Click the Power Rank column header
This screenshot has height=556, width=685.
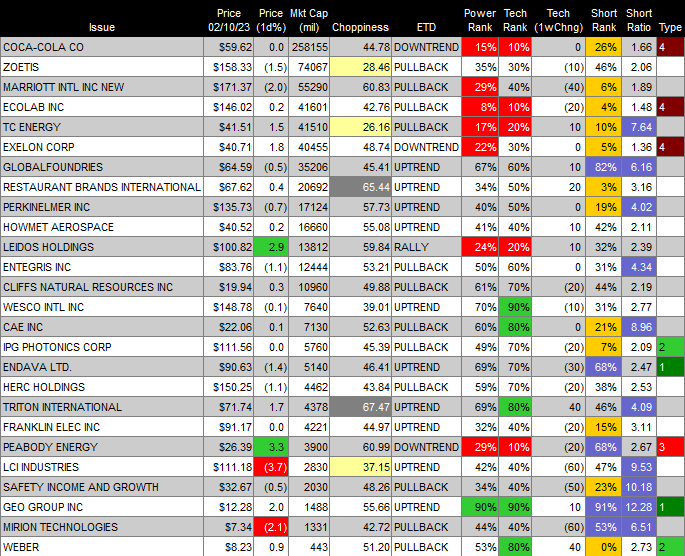480,20
